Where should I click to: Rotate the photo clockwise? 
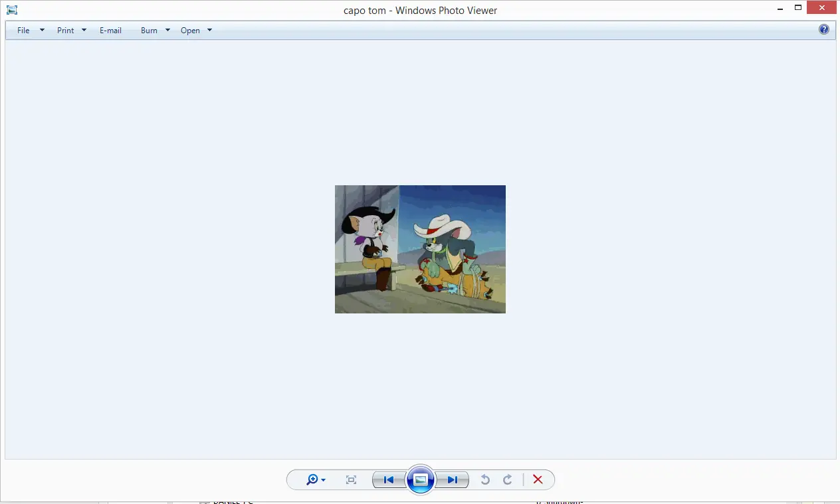[508, 479]
